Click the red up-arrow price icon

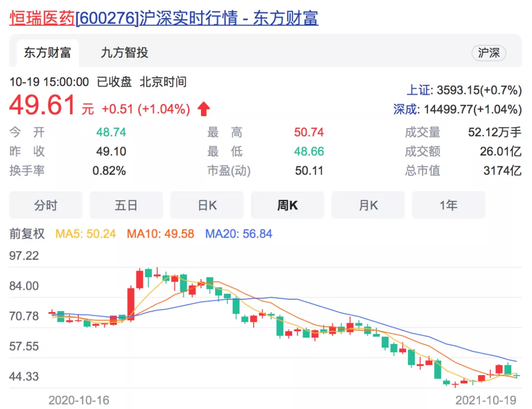[204, 109]
